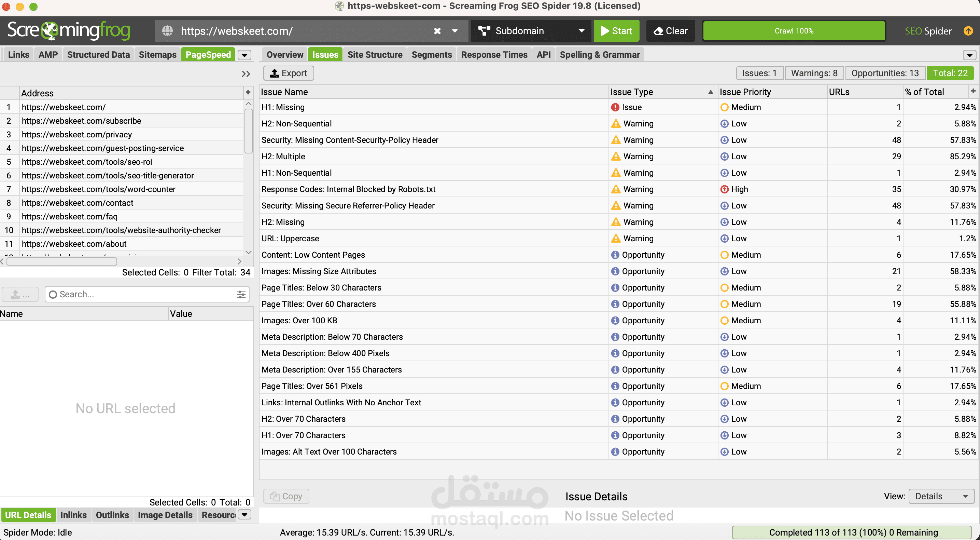Select the PageSpeed tab

click(x=208, y=55)
